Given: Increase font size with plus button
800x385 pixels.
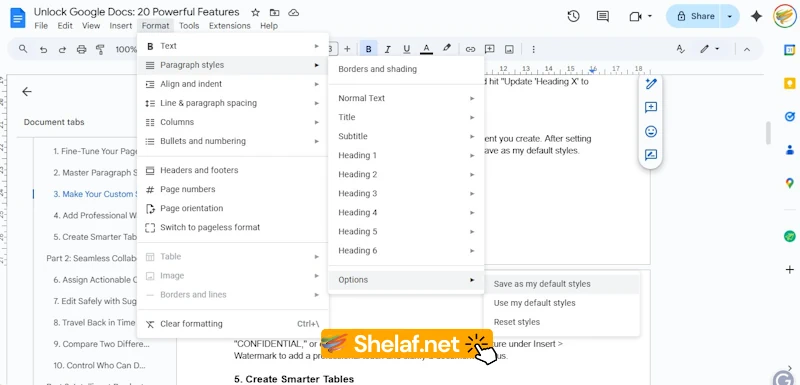Looking at the screenshot, I should pyautogui.click(x=347, y=49).
